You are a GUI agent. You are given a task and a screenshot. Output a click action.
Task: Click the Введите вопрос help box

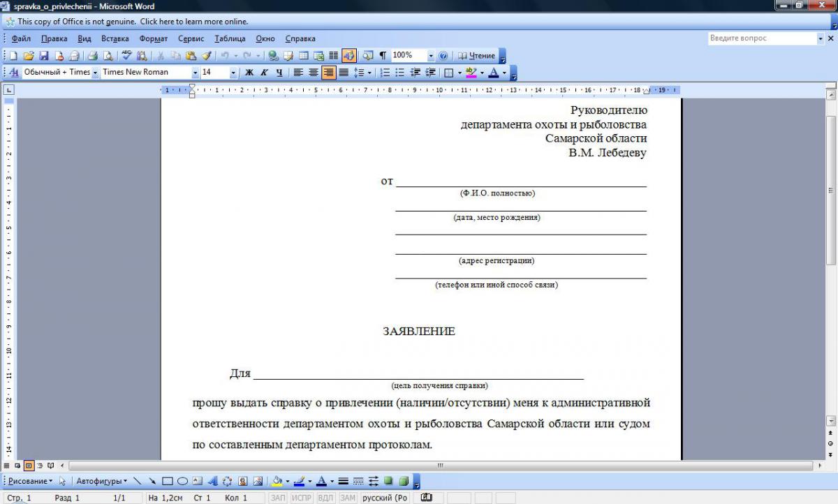click(761, 38)
